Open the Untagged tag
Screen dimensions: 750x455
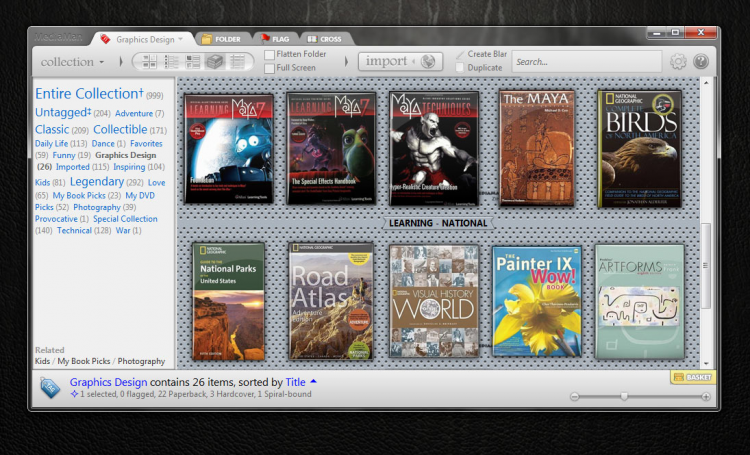[63, 112]
